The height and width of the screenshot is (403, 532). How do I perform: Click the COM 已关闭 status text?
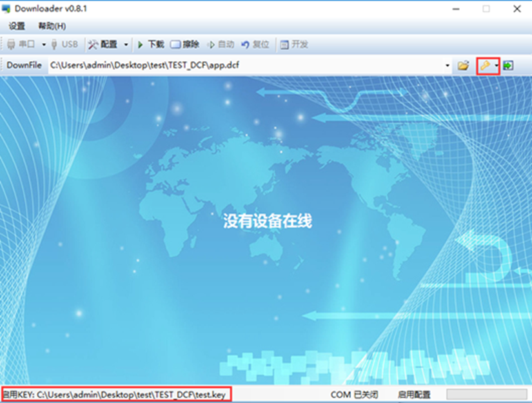[354, 395]
